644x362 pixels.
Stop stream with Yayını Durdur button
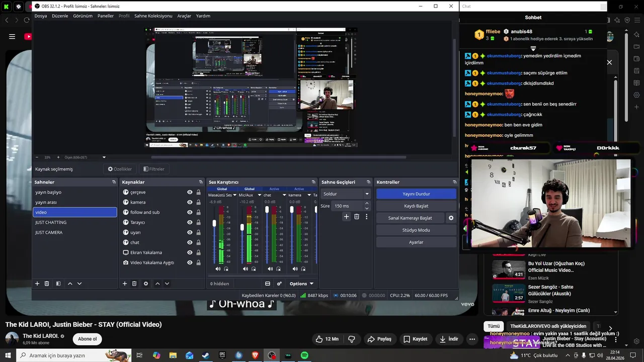pos(416,194)
